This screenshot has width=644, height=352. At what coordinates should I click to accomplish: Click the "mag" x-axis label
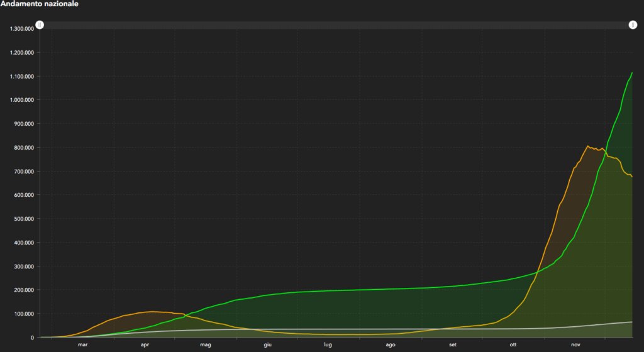pos(206,345)
